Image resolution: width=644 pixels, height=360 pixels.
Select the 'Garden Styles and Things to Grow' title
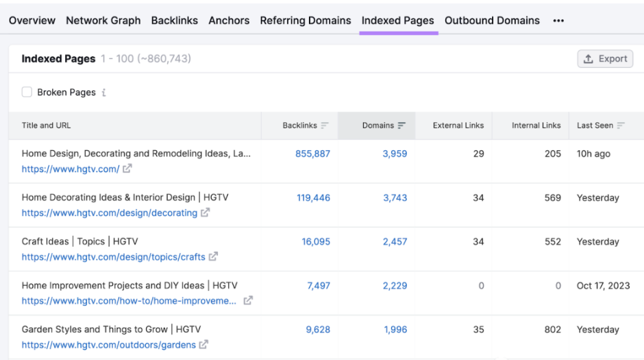(x=111, y=329)
